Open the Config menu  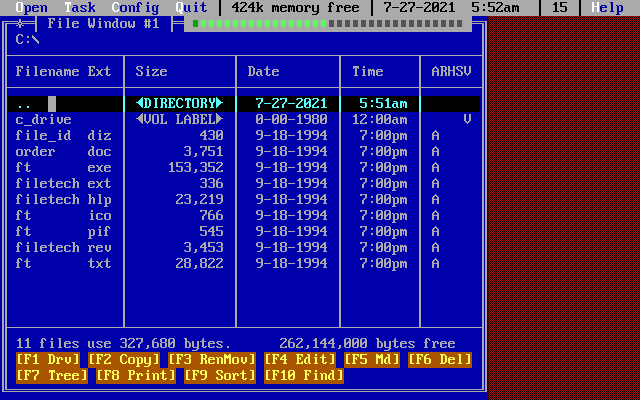[x=135, y=8]
